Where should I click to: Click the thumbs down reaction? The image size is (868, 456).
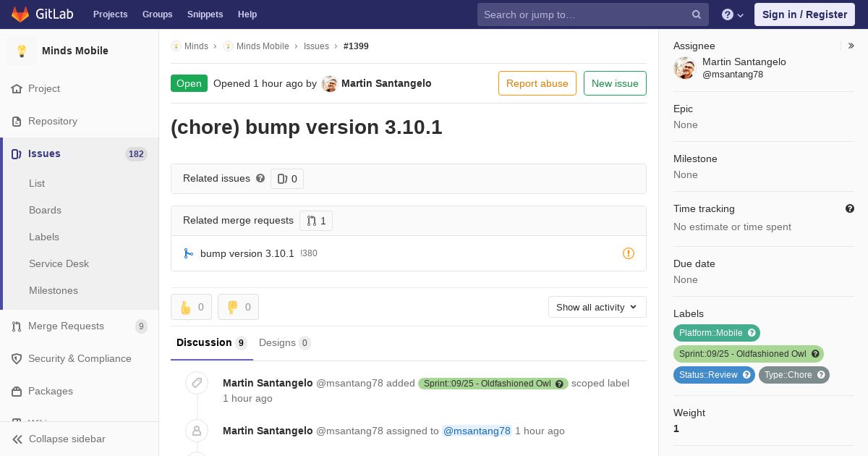pyautogui.click(x=238, y=307)
